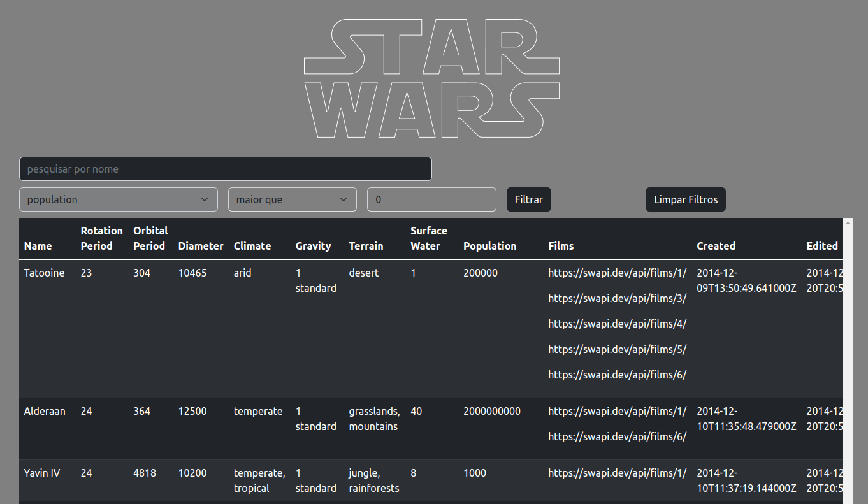Click the 'pesquisar por nome' search field
868x504 pixels.
tap(226, 169)
